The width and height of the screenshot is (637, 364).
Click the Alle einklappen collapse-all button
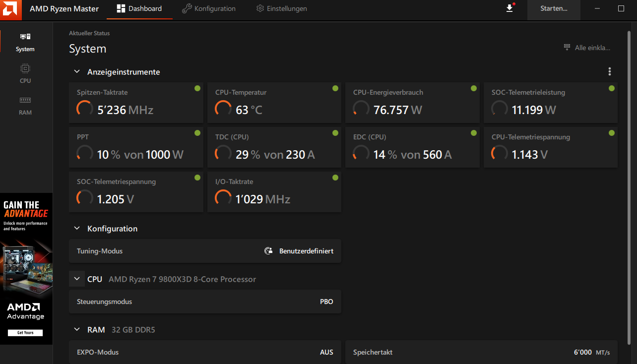[587, 48]
